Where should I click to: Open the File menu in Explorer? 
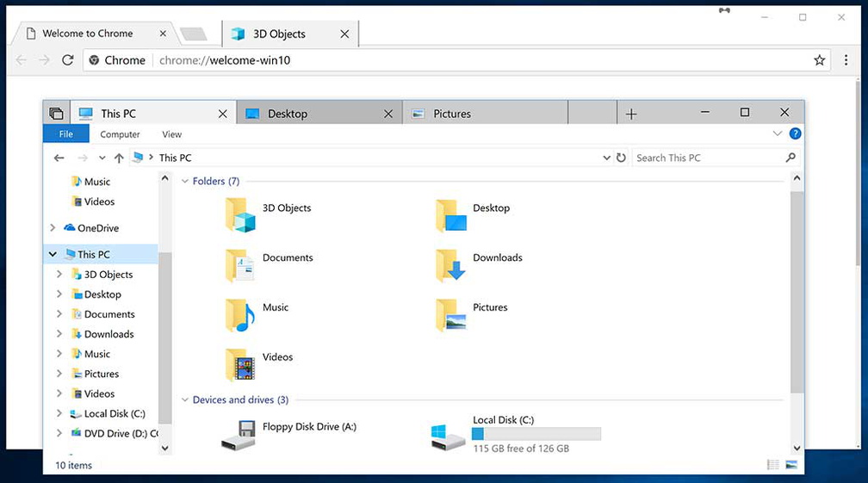click(x=65, y=134)
